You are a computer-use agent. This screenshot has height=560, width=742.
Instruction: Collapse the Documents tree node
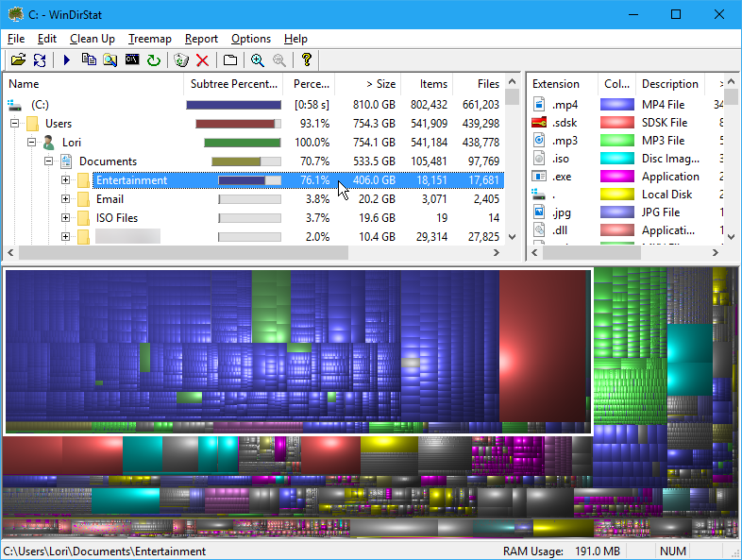pyautogui.click(x=48, y=161)
